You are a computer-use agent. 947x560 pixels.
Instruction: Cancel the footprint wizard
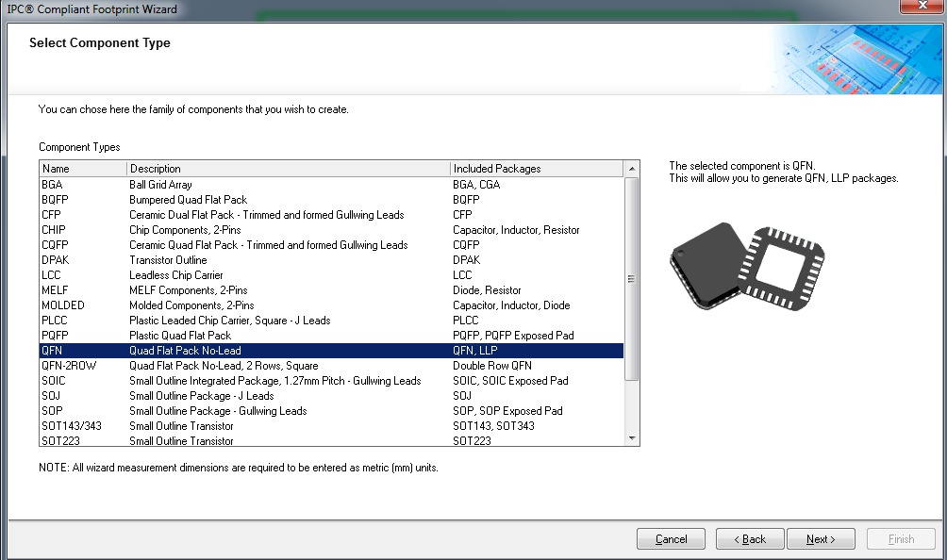[671, 539]
